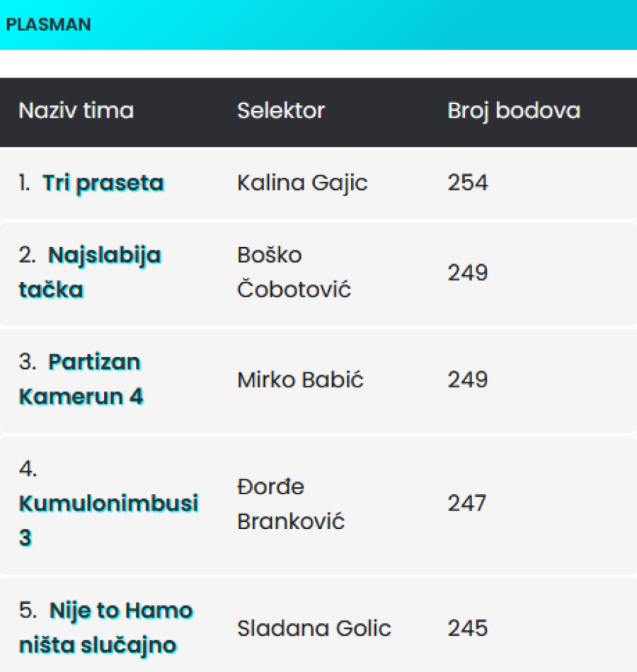Select selector name Boško Čobotović
637x672 pixels.
pos(294,273)
